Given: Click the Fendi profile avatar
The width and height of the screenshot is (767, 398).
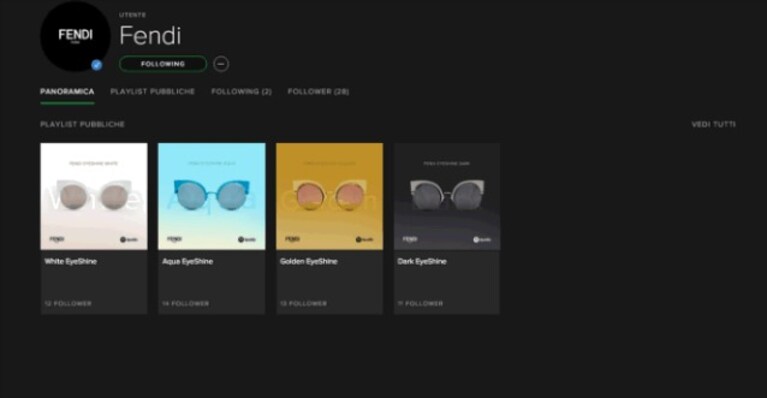Looking at the screenshot, I should 75,36.
